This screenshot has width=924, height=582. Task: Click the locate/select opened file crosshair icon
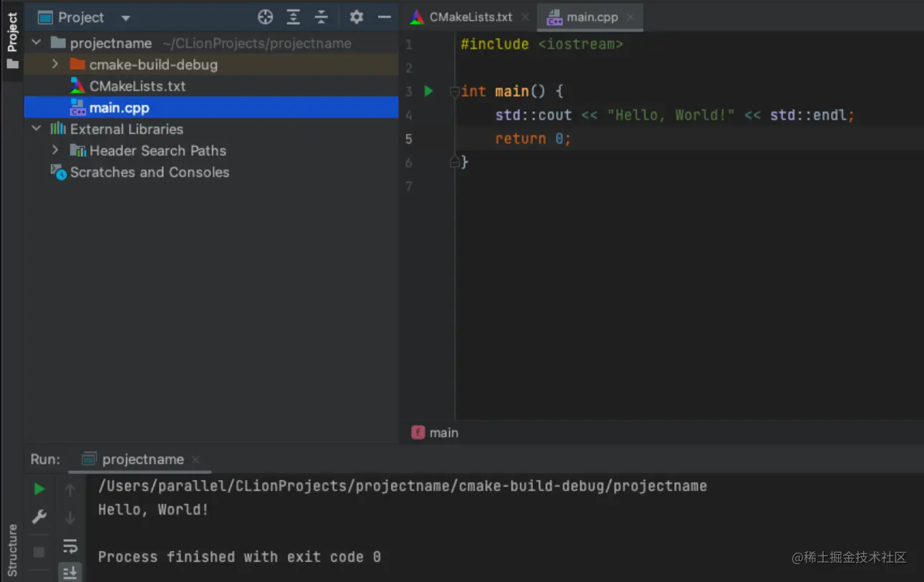[265, 17]
